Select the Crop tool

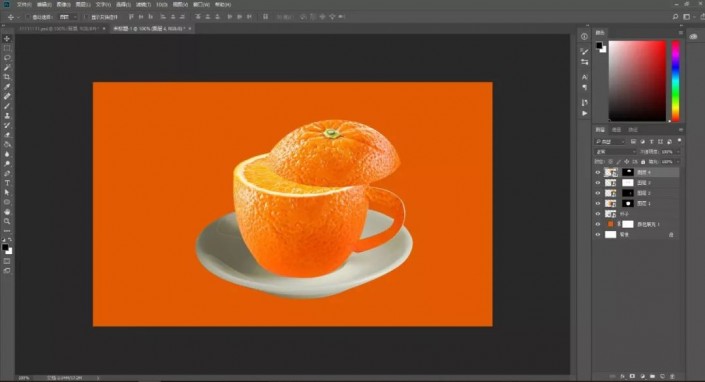pos(7,77)
